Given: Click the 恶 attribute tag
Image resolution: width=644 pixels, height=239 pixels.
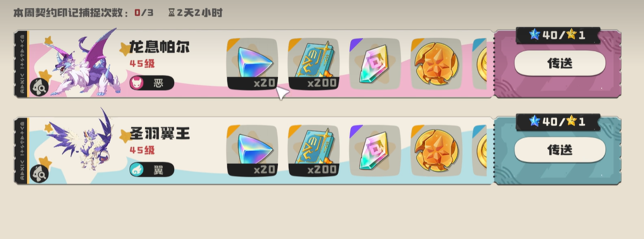Looking at the screenshot, I should pyautogui.click(x=152, y=83).
